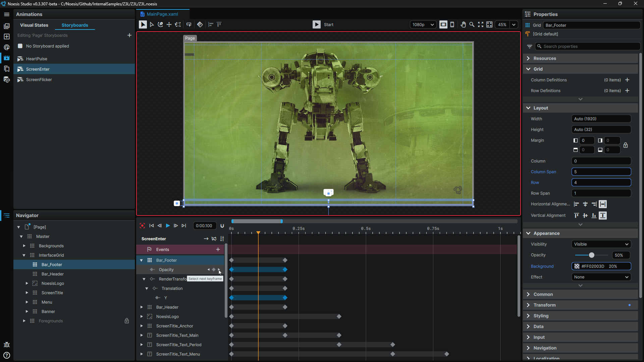The width and height of the screenshot is (644, 362).
Task: Click the timeline time field 0:00.100
Action: click(204, 226)
